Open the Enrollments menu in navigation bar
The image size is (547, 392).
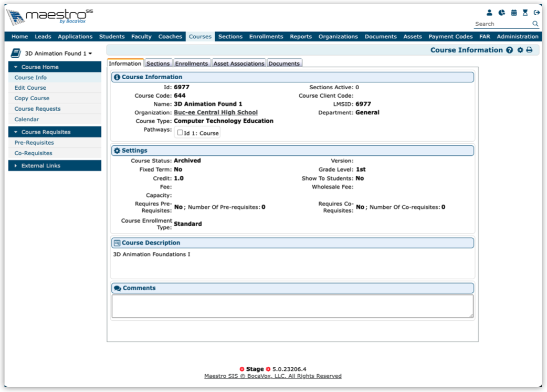pyautogui.click(x=266, y=37)
